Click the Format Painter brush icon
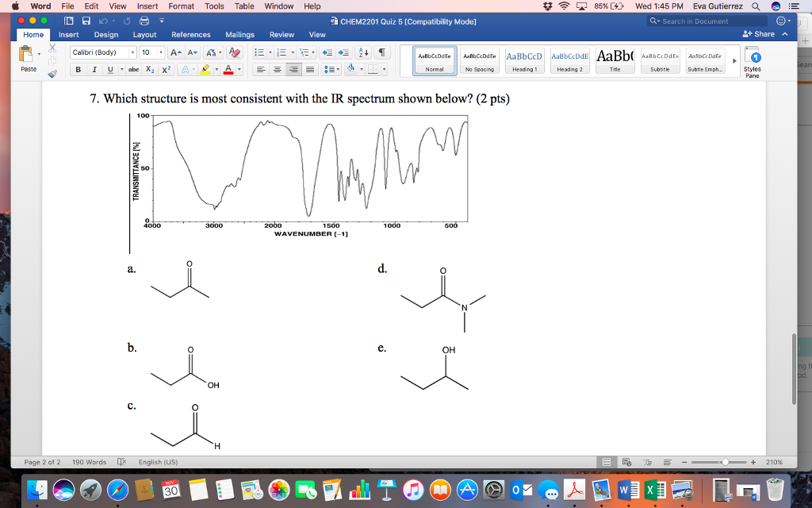Viewport: 812px width, 508px height. click(52, 74)
